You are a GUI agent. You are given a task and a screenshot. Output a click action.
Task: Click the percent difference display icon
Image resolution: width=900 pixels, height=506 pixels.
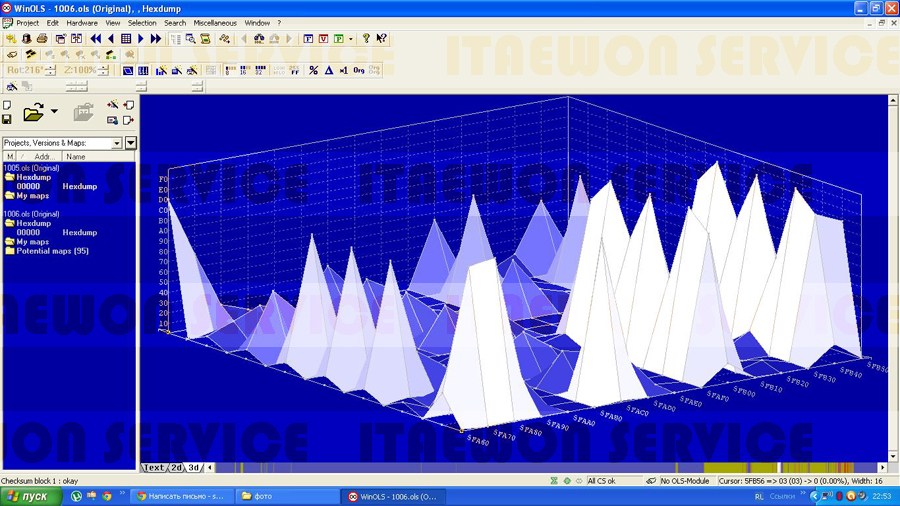click(x=313, y=70)
